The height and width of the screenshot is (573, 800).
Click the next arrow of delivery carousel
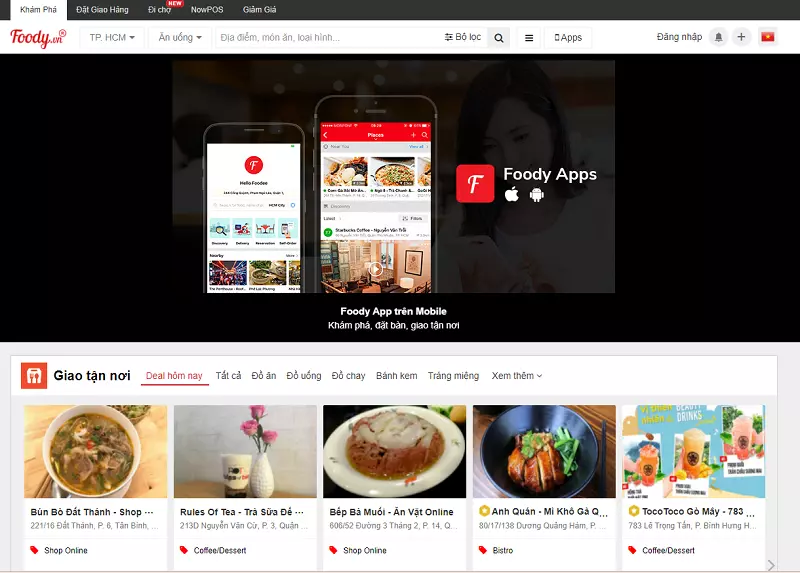(771, 565)
